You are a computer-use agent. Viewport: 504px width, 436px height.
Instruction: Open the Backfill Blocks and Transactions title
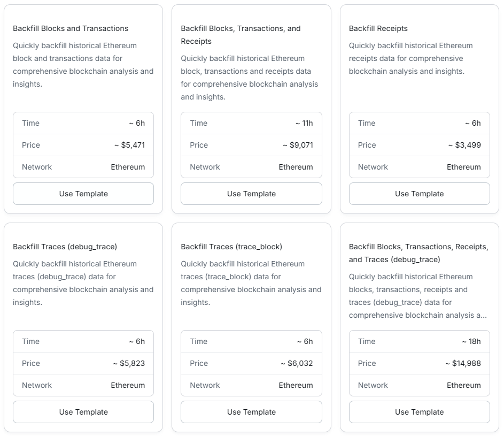click(x=71, y=28)
